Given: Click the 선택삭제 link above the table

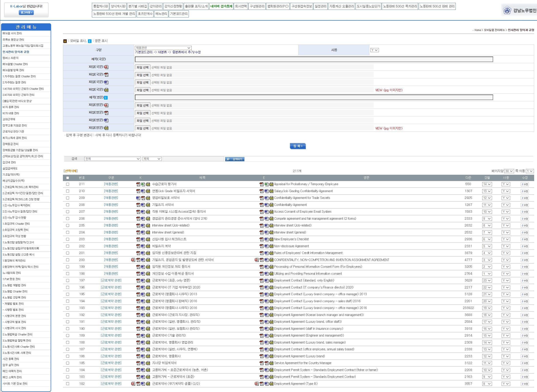Looking at the screenshot, I should [x=71, y=171].
